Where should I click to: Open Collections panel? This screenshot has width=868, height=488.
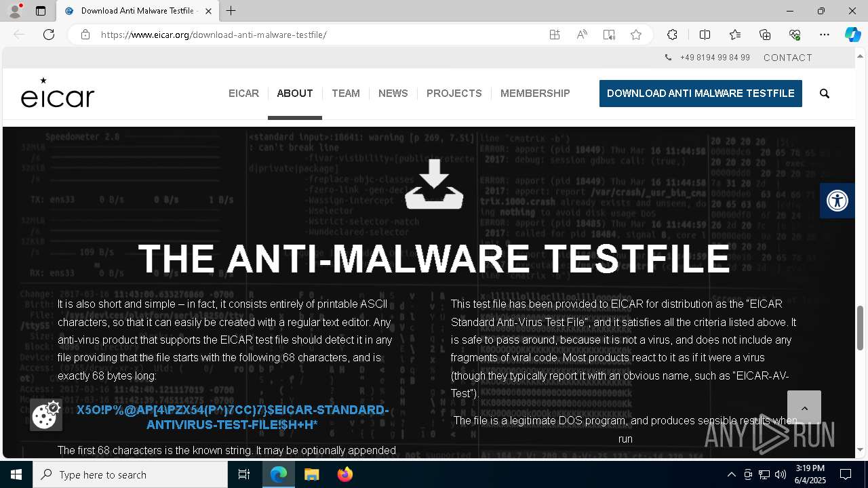765,35
